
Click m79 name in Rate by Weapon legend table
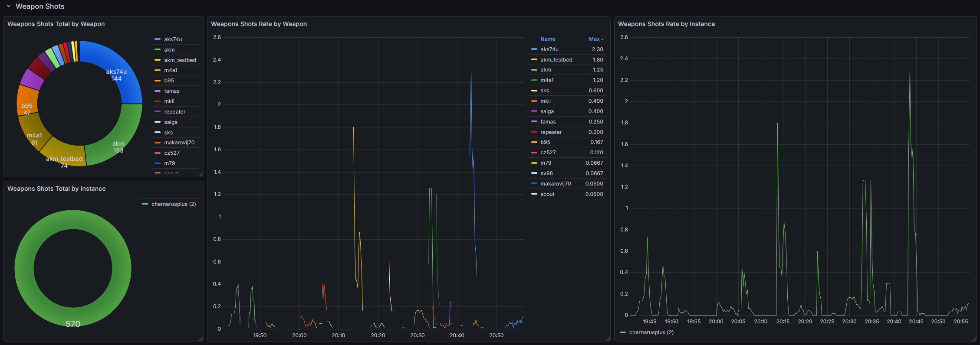tap(546, 163)
